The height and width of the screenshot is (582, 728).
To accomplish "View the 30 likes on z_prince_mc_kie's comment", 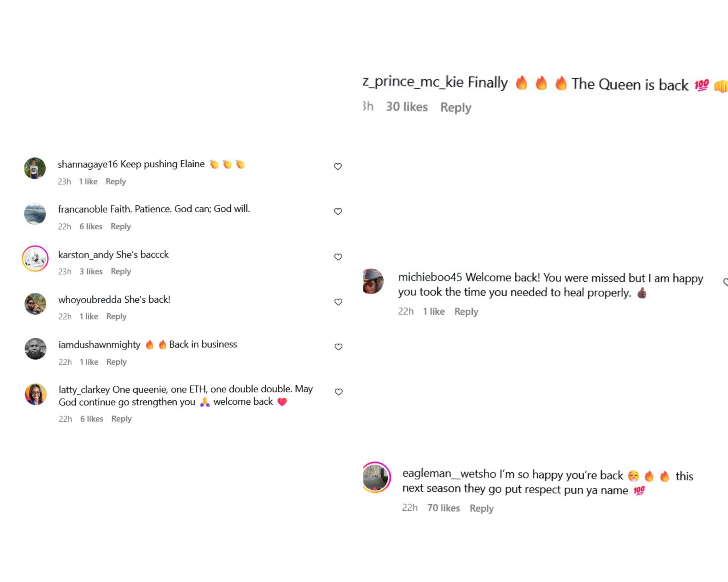I will pos(407,107).
